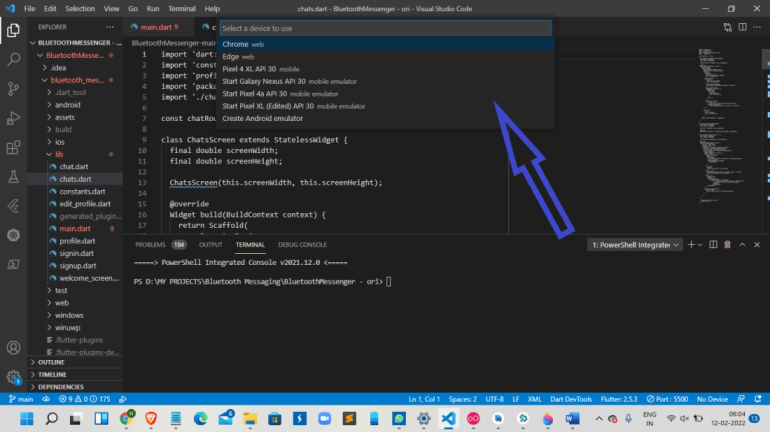The width and height of the screenshot is (770, 432).
Task: Create a new terminal with plus icon
Action: pos(691,244)
